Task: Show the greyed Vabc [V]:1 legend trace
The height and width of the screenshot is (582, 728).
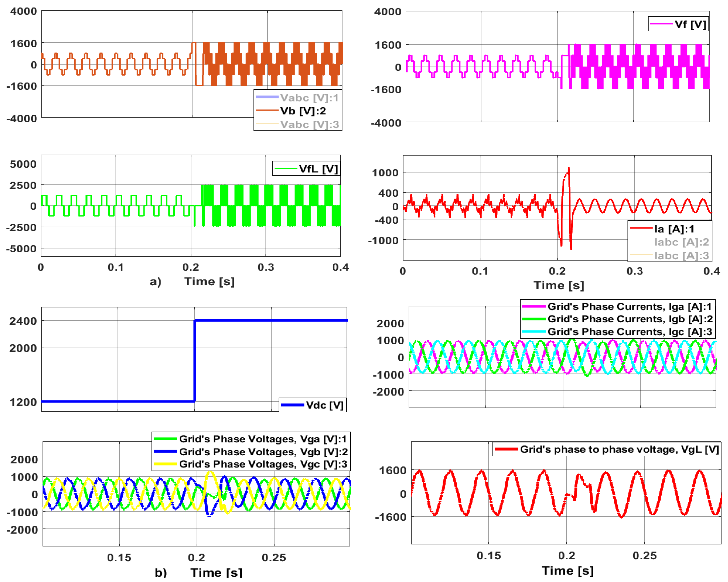Action: point(298,98)
